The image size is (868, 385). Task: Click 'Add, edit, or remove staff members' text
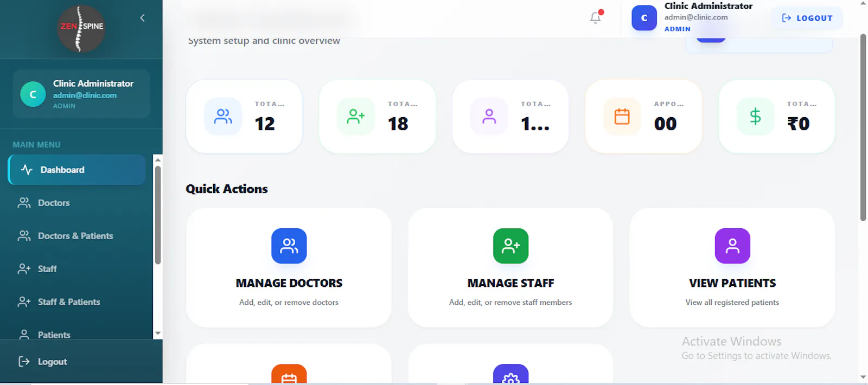tap(510, 302)
